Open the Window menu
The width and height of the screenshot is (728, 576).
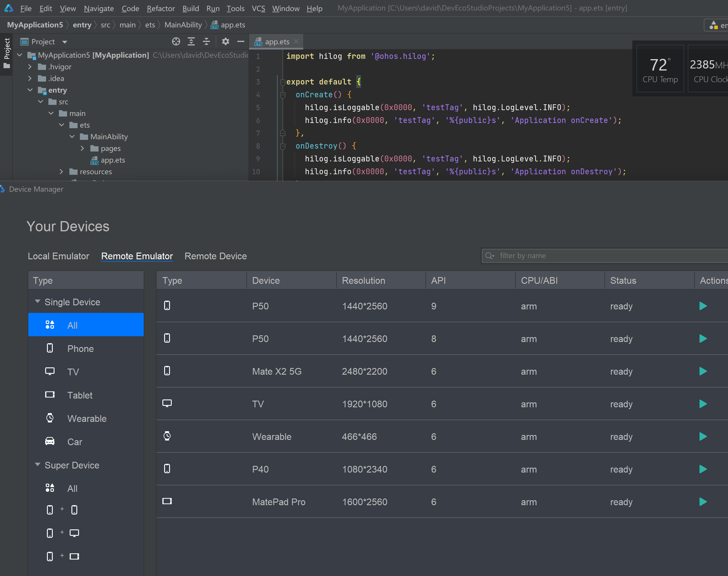pos(286,8)
